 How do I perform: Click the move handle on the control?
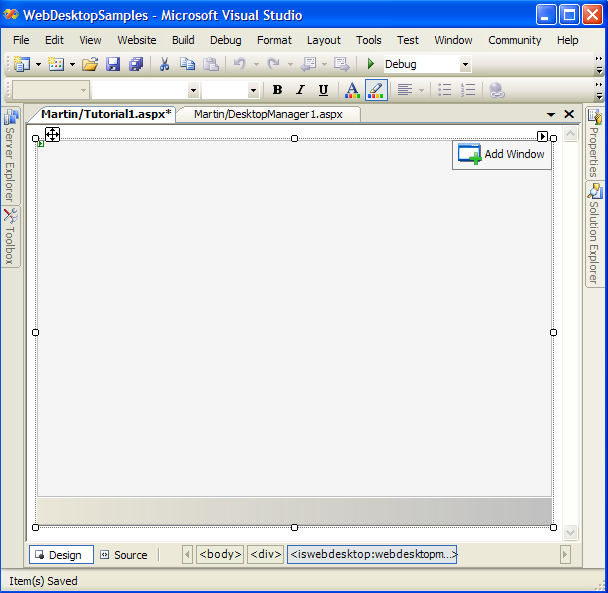click(52, 134)
